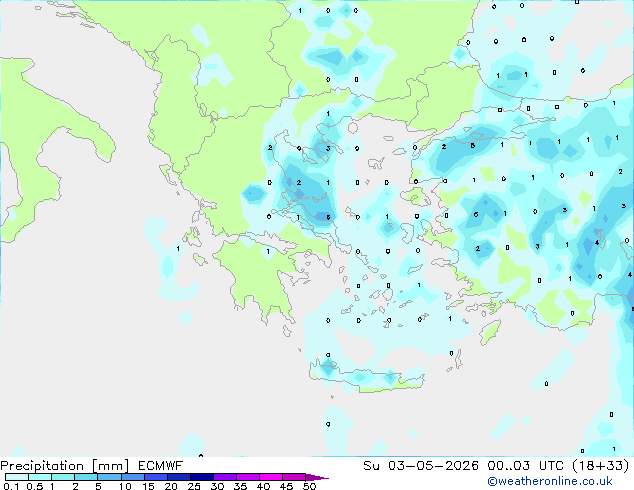The image size is (634, 490).
Task: Click the '(18+33)' forecast run label
Action: pos(601,465)
